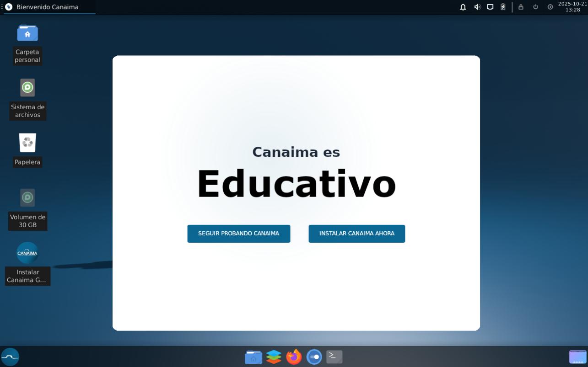Screen dimensions: 588x367
Task: Open the terminal from the dock
Action: pyautogui.click(x=334, y=356)
